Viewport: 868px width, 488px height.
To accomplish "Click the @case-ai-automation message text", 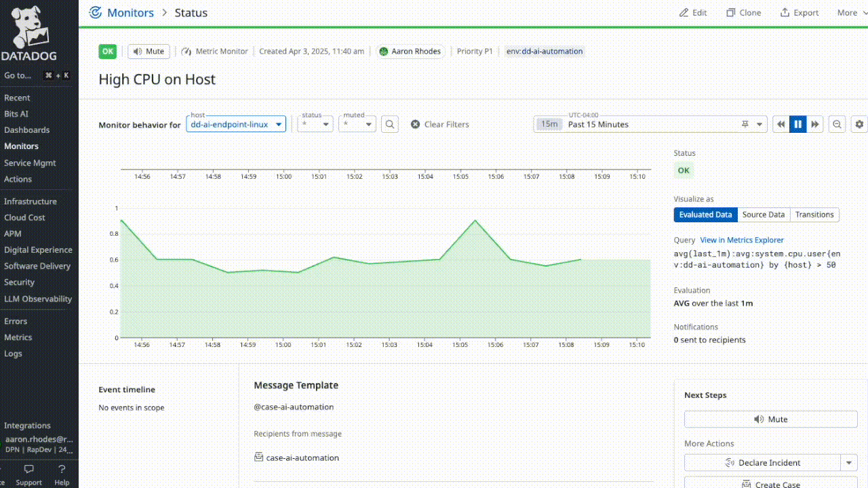I will (x=294, y=407).
